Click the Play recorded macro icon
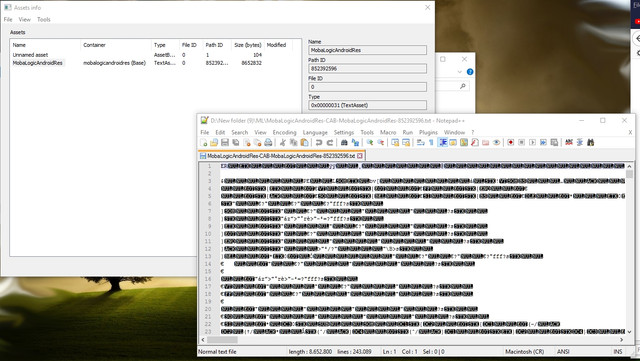Viewport: 640px width, 361px height. click(x=532, y=143)
